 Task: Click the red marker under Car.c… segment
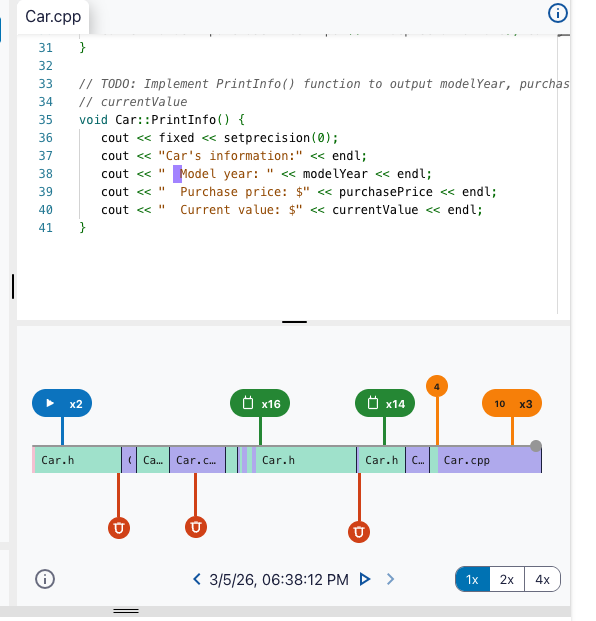click(x=196, y=527)
